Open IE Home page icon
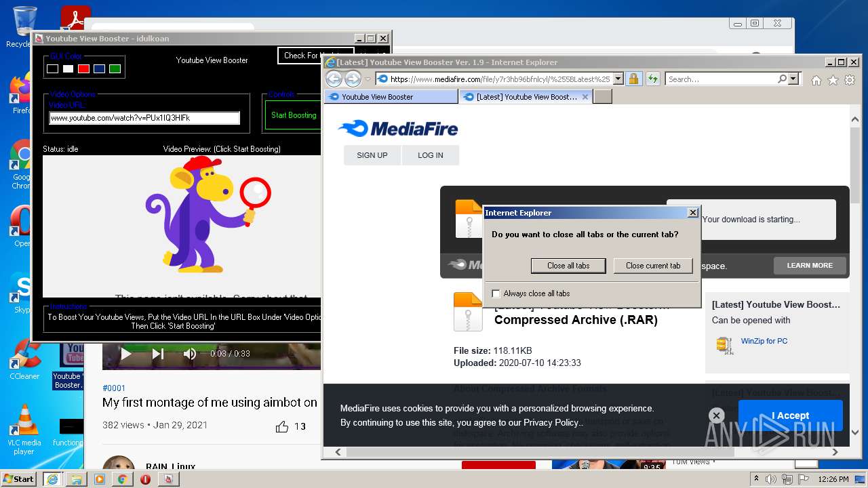Viewport: 868px width, 488px height. point(816,80)
